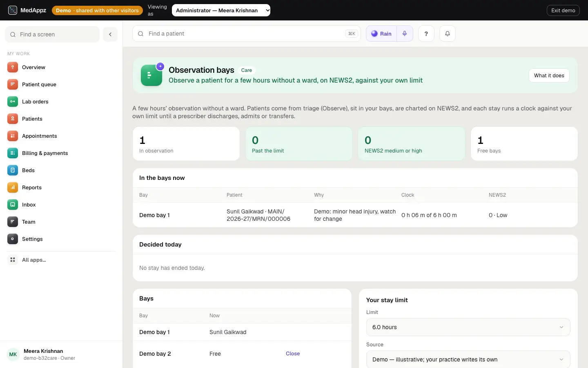Click Sunil Gaikwad in Bays table

(x=228, y=332)
